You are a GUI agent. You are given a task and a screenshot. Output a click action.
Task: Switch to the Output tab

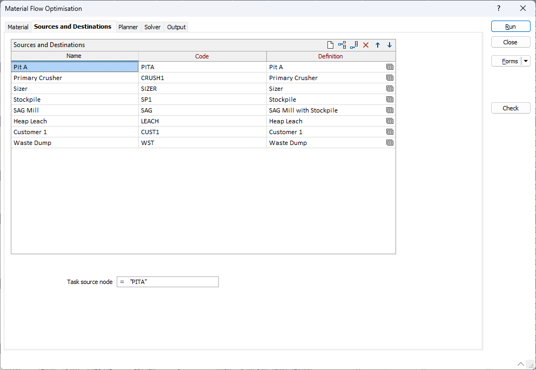click(176, 27)
